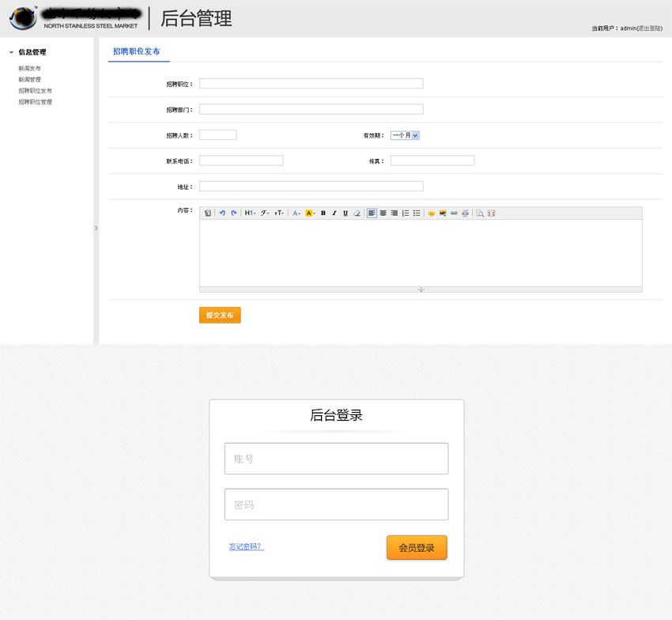Toggle italic formatting in the editor

(x=334, y=213)
